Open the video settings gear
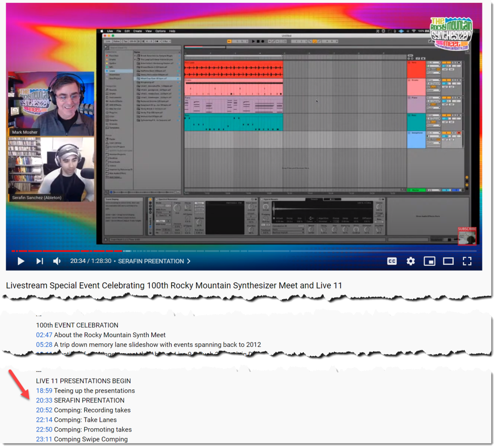This screenshot has width=496, height=448. (x=411, y=261)
